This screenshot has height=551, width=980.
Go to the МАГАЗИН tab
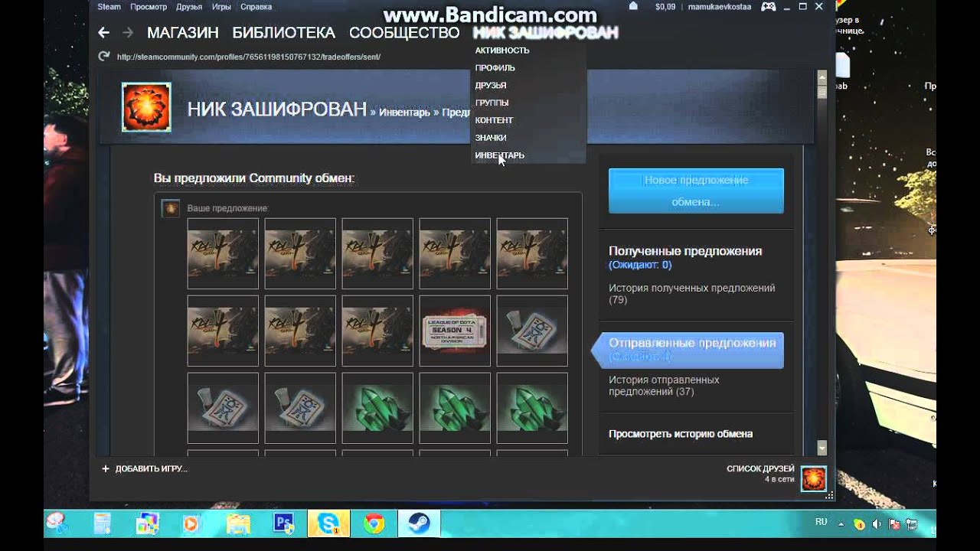pyautogui.click(x=183, y=33)
